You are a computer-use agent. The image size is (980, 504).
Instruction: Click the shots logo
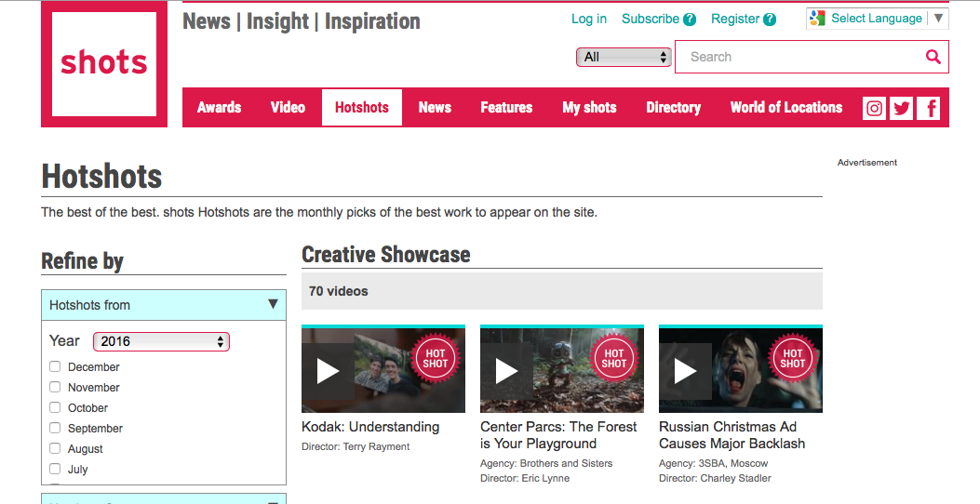click(104, 64)
